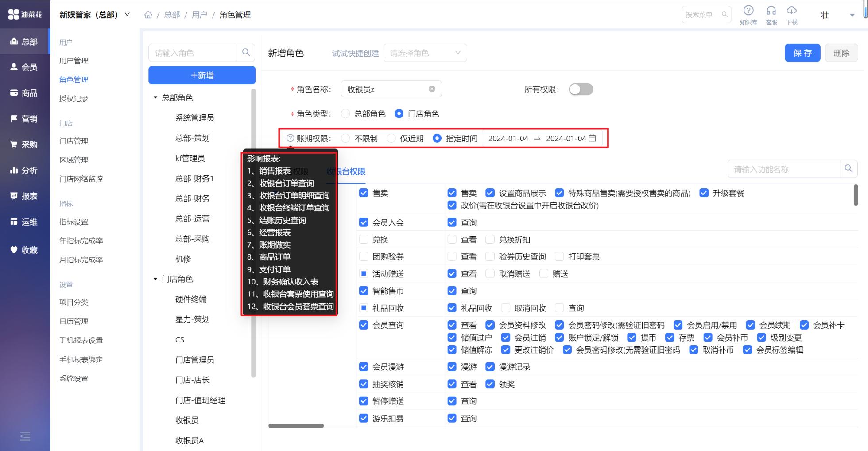The height and width of the screenshot is (451, 868).
Task: Switch to 收银台权限 tab
Action: pyautogui.click(x=346, y=171)
